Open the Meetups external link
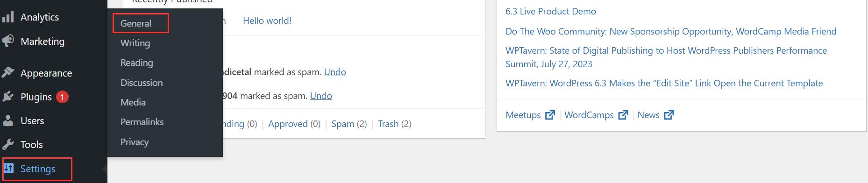 pyautogui.click(x=530, y=115)
